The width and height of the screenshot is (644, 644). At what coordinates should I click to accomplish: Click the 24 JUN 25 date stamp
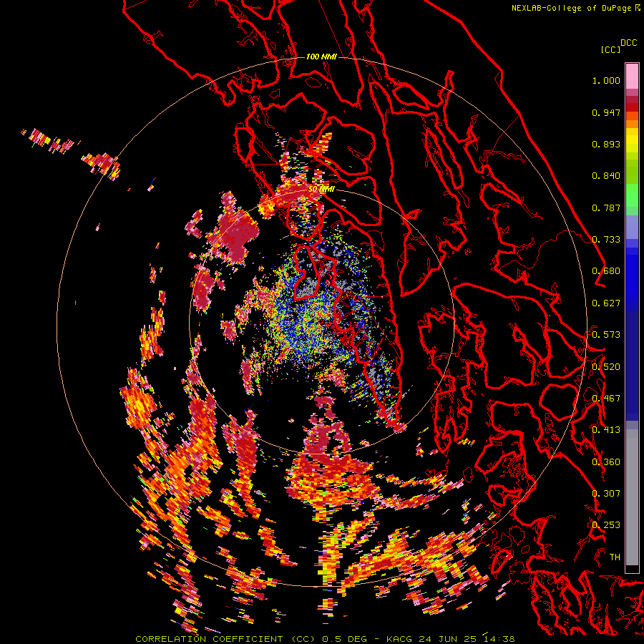(x=447, y=639)
